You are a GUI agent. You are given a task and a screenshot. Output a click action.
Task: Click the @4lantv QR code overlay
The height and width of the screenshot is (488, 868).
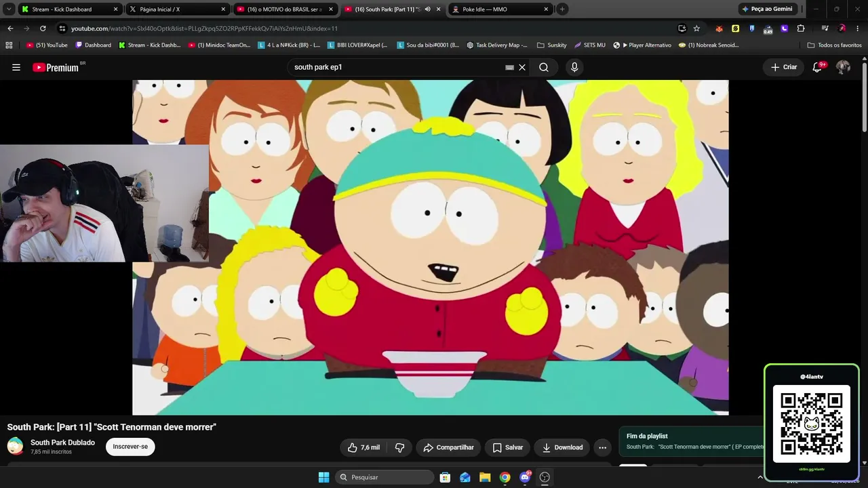tap(812, 422)
